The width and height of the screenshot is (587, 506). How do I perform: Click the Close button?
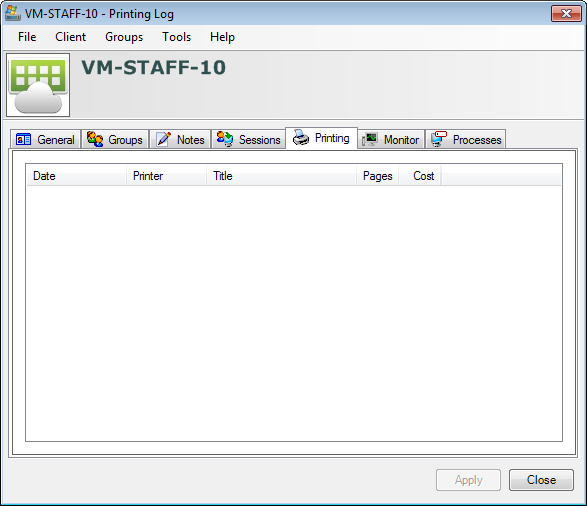541,480
